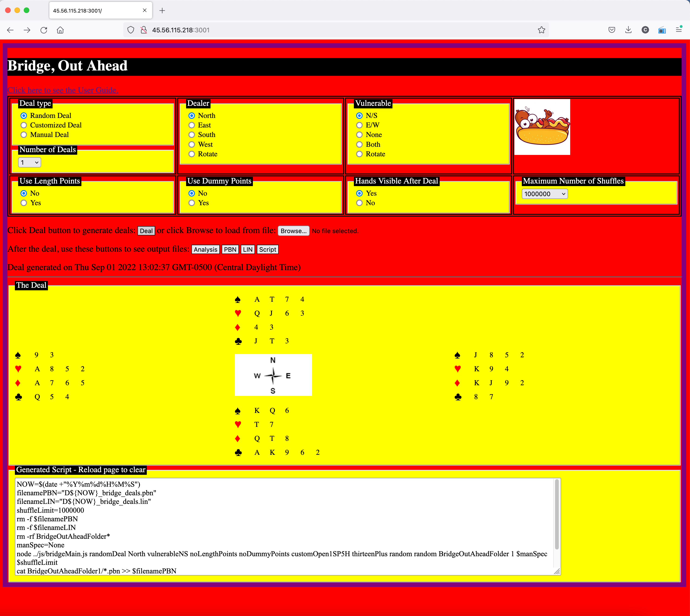
Task: Open the Firefox hamburger menu
Action: coord(679,30)
